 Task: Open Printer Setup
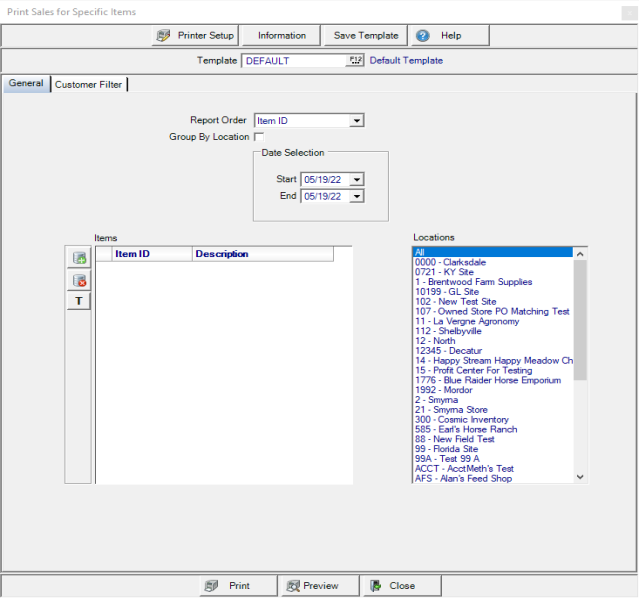pos(195,35)
